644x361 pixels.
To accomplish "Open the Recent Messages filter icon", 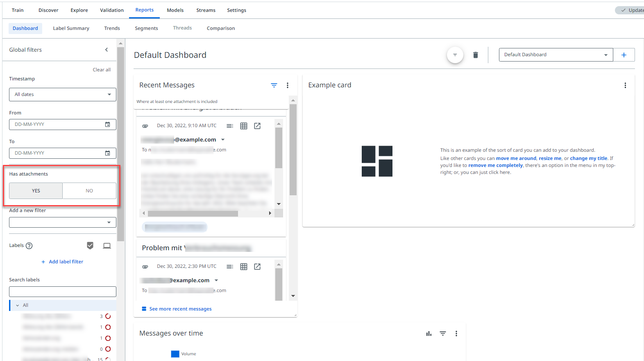I will (274, 85).
